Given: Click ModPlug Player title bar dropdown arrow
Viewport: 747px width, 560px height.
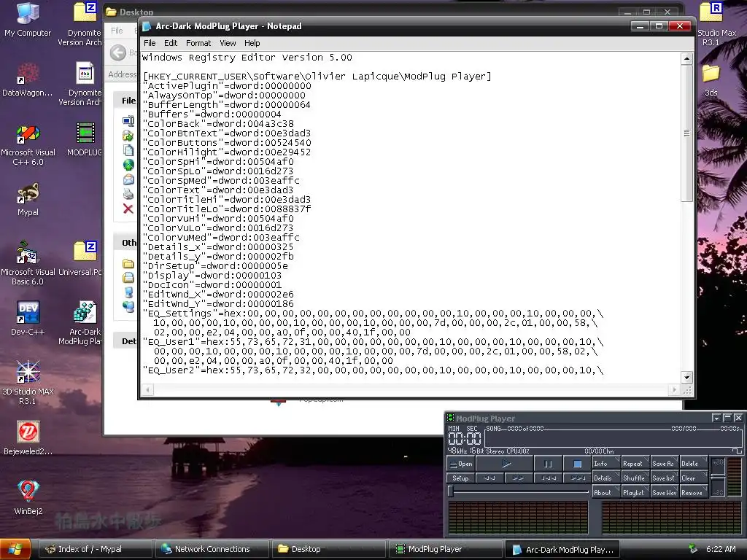Looking at the screenshot, I should coord(716,418).
